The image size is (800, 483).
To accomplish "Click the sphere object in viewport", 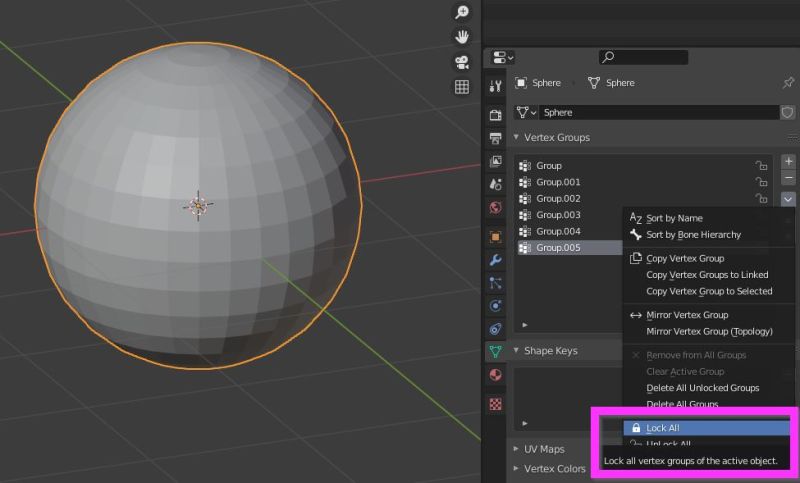I will 198,205.
